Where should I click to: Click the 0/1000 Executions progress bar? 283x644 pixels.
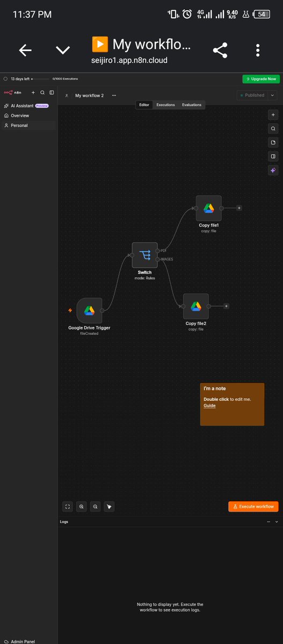(x=41, y=79)
